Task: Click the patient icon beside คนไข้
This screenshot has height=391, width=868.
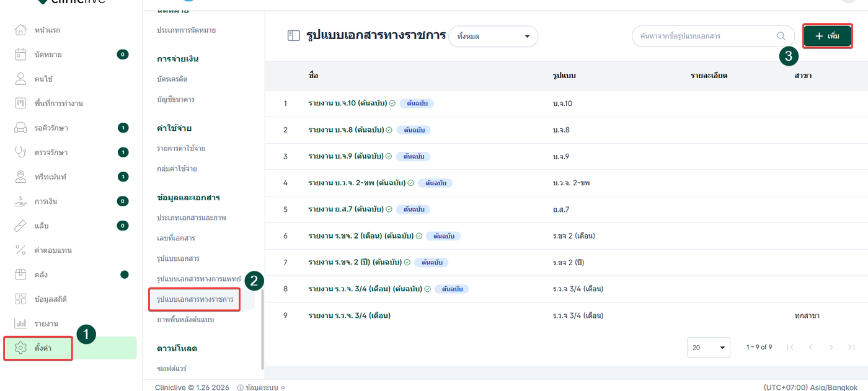Action: coord(20,79)
